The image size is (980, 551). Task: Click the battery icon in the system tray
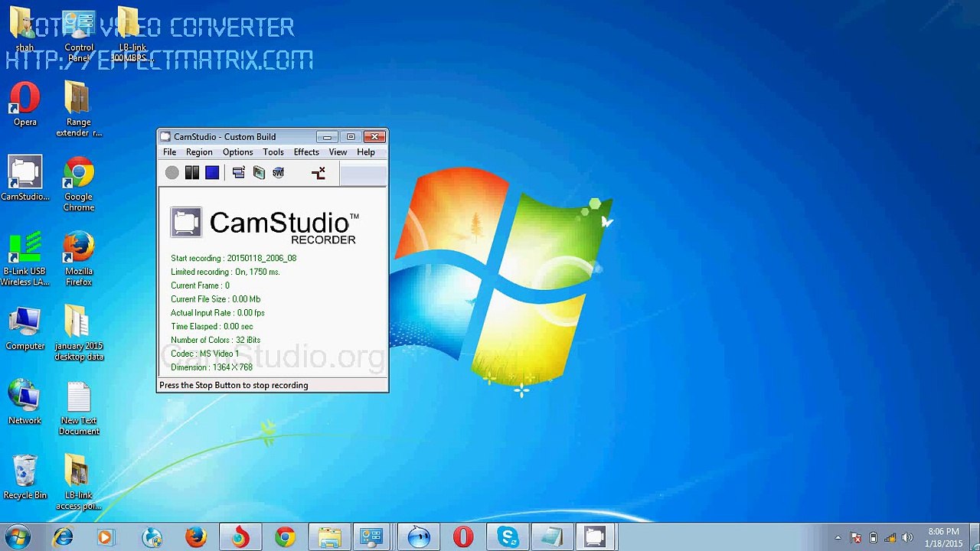tap(873, 538)
